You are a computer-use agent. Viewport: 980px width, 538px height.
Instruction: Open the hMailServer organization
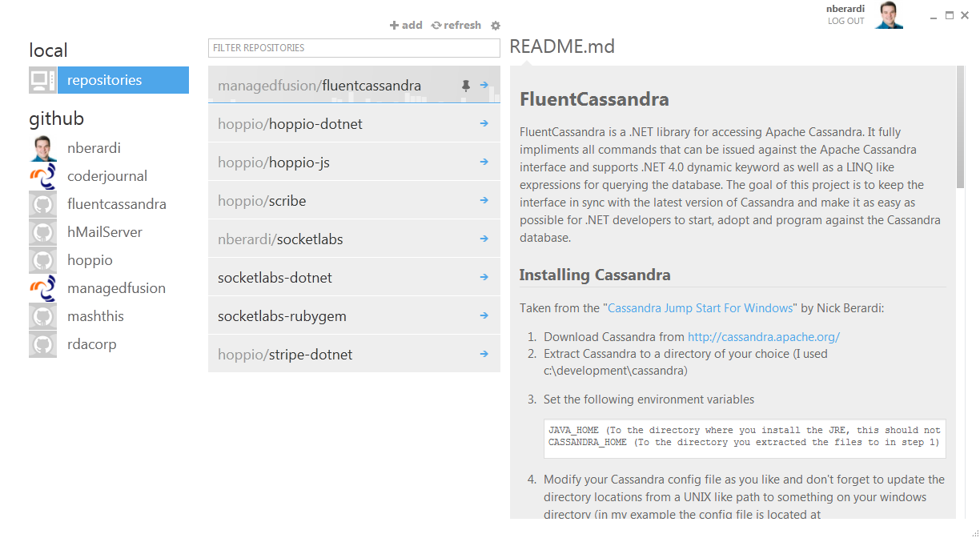[104, 232]
